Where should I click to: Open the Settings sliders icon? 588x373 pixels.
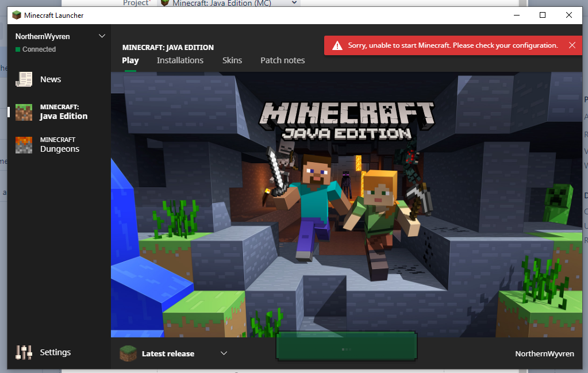click(x=24, y=352)
